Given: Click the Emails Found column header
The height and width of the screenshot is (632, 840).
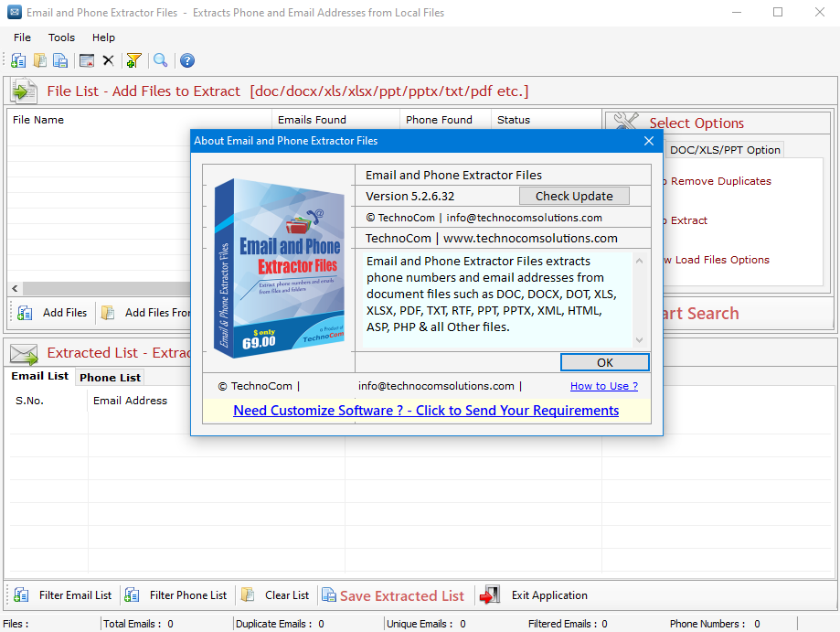Looking at the screenshot, I should (x=336, y=120).
